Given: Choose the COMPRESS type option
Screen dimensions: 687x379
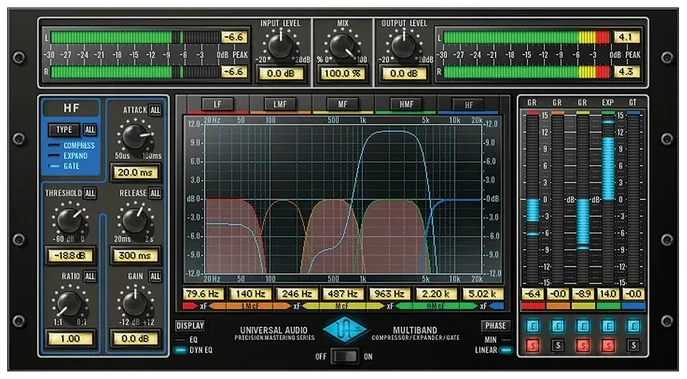Looking at the screenshot, I should pos(71,145).
